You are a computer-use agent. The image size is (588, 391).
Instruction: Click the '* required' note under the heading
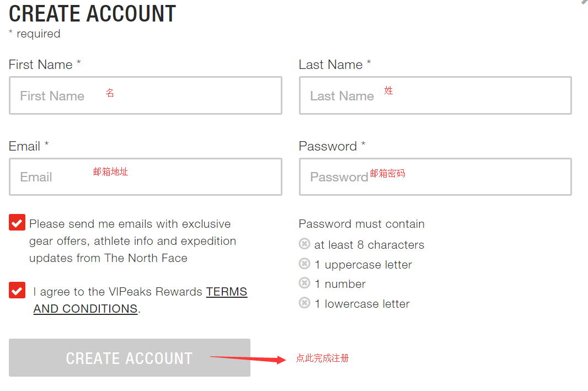[35, 34]
